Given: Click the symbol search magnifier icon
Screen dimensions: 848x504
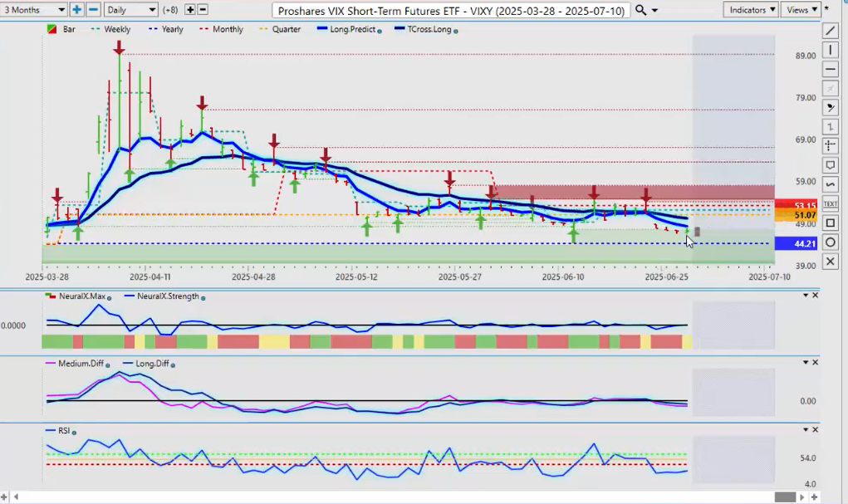Looking at the screenshot, I should click(641, 10).
